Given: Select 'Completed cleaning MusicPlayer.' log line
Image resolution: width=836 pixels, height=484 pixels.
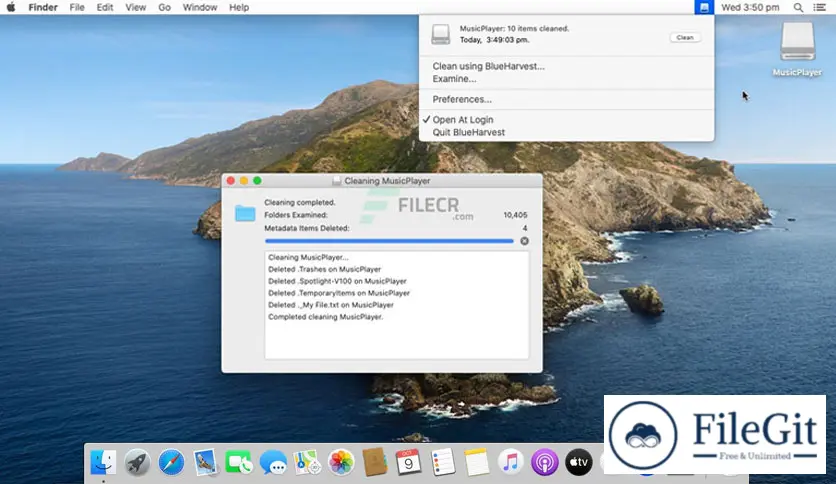Looking at the screenshot, I should click(325, 317).
